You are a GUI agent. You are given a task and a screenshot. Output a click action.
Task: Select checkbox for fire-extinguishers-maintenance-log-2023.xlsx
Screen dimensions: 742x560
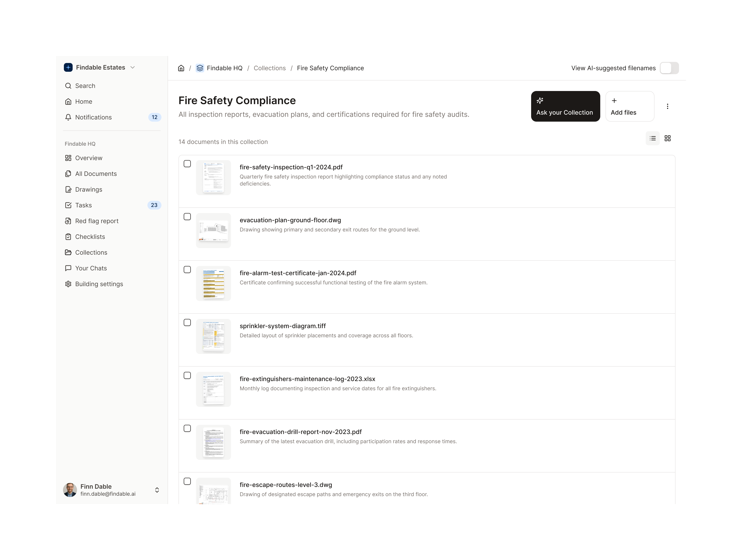(187, 375)
